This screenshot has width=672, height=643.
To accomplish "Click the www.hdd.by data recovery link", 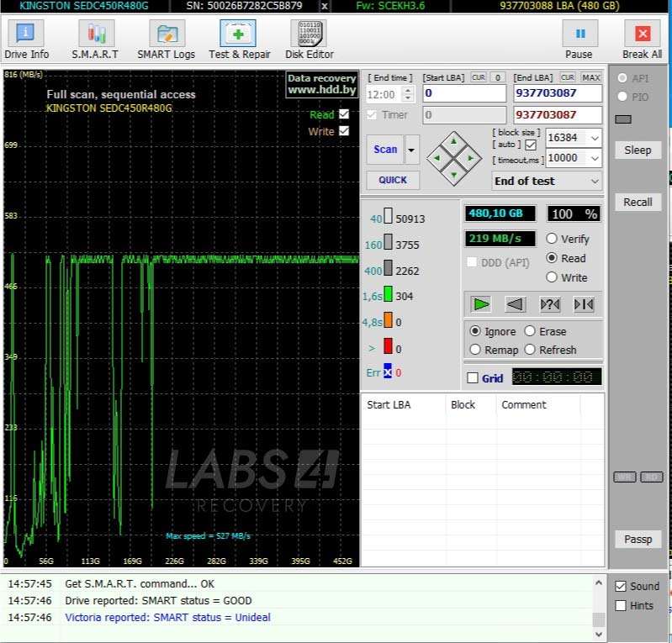I will [x=322, y=84].
